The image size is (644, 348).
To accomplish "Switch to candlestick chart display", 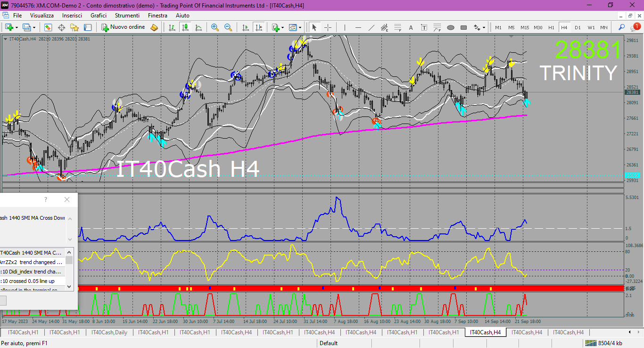I will [185, 27].
